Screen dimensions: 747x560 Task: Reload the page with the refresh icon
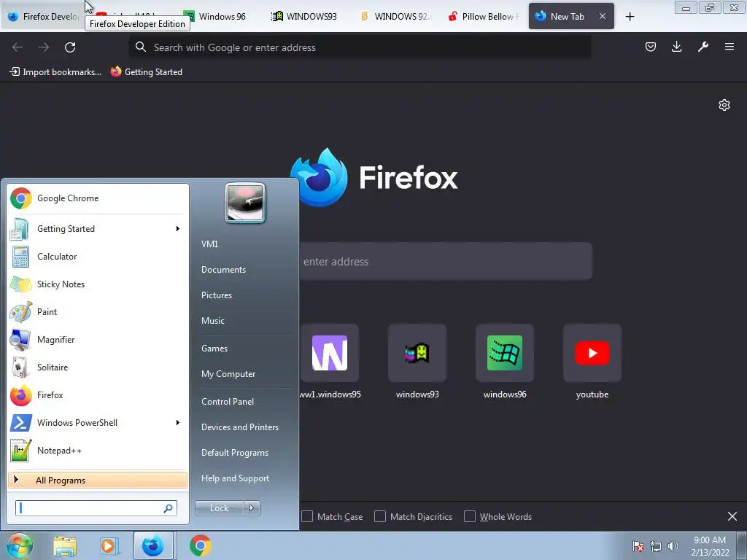coord(70,47)
